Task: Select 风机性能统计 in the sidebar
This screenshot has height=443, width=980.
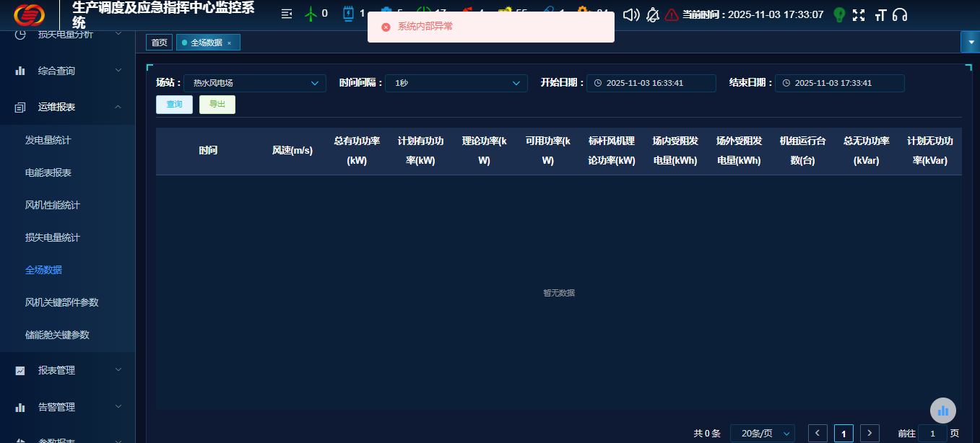Action: pyautogui.click(x=53, y=205)
